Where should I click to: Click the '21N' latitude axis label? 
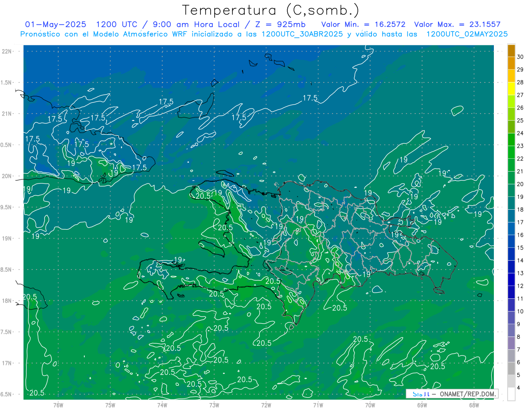[7, 114]
